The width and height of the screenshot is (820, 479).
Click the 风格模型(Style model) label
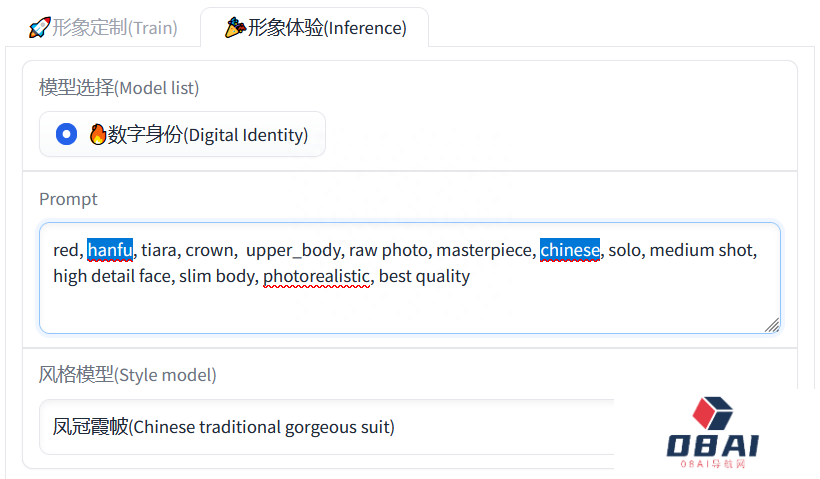(x=127, y=374)
